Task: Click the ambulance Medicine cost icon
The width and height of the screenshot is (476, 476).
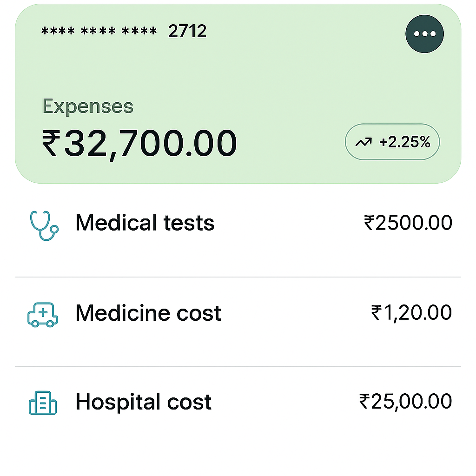Action: click(x=43, y=315)
